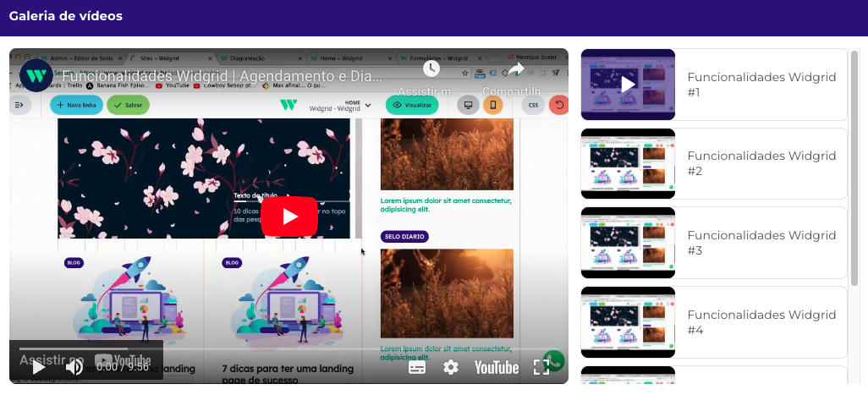Play the video with the red YouTube button

tap(289, 217)
